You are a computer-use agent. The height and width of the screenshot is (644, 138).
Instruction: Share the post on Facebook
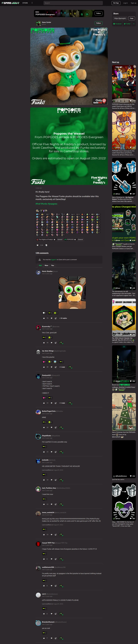click(117, 24)
